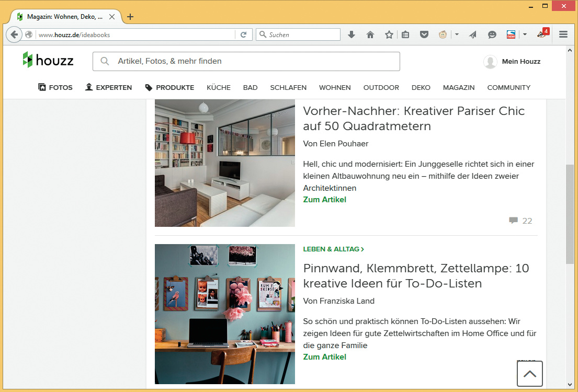
Task: Click the Houzz search field
Action: click(246, 61)
